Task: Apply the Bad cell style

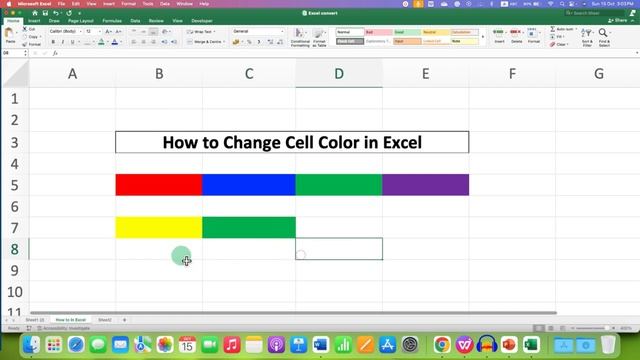Action: click(x=379, y=32)
